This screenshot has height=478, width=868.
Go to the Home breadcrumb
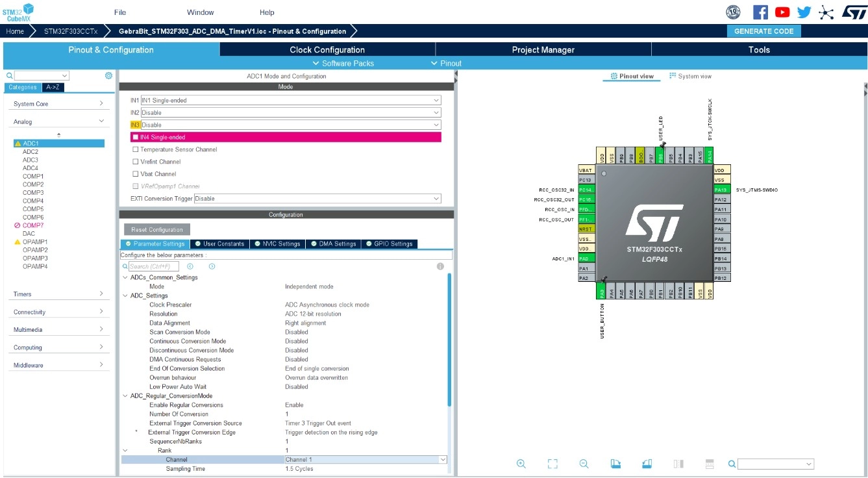pos(15,31)
